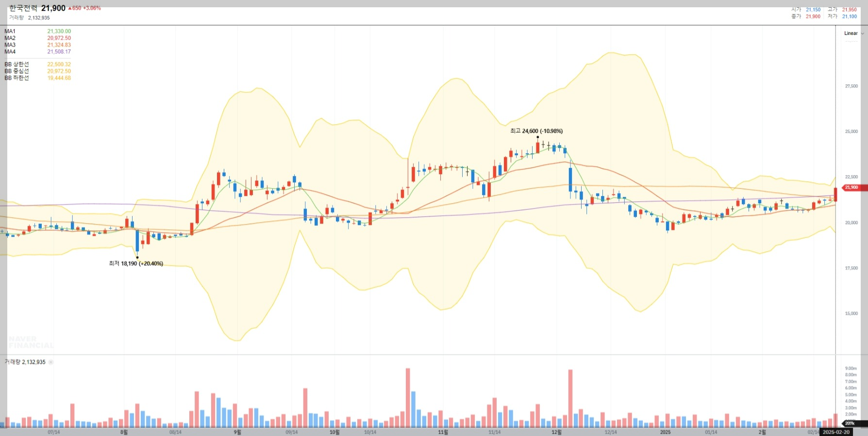
Task: Click the +3.06% change indicator
Action: (92, 8)
